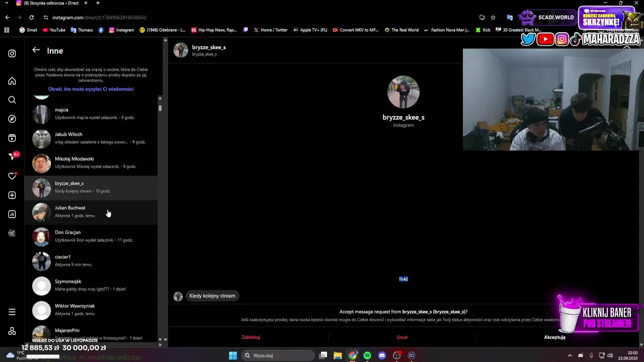Open Instagram search magnifier in sidebar

pyautogui.click(x=12, y=100)
